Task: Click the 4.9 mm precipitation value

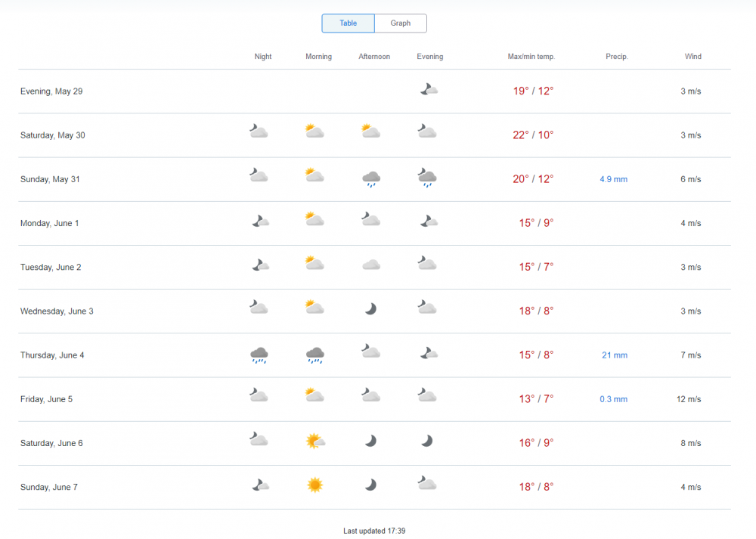Action: click(613, 179)
